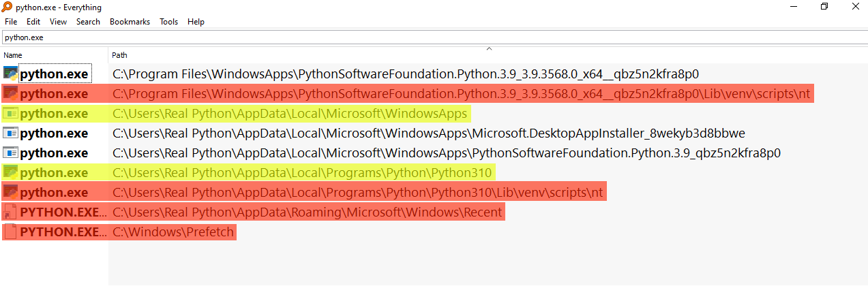Screen dimensions: 868x286
Task: Select path of PythonSoftwareFoundation.Python.3.9_qbz5n2kfra8p0 result
Action: click(x=446, y=153)
